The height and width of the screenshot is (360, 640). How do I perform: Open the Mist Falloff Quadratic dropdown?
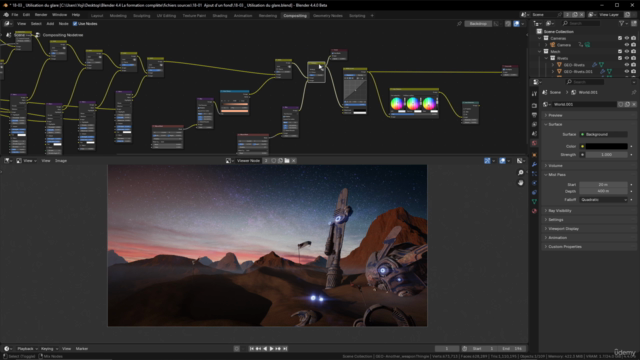tap(603, 200)
